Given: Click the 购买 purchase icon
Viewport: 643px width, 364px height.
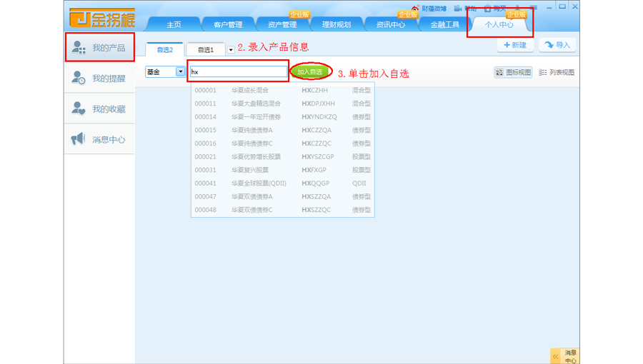Looking at the screenshot, I should pyautogui.click(x=488, y=9).
